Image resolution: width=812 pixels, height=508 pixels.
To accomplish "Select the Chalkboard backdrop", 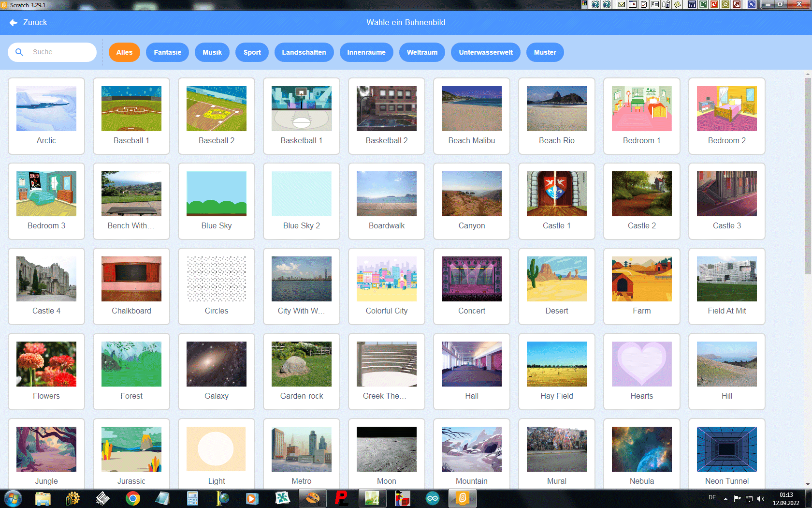I will (x=131, y=286).
